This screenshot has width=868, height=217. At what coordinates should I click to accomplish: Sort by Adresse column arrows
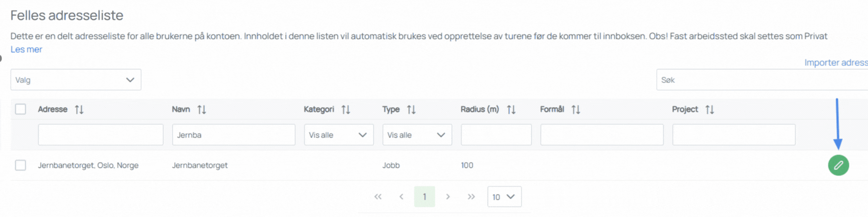coord(79,110)
